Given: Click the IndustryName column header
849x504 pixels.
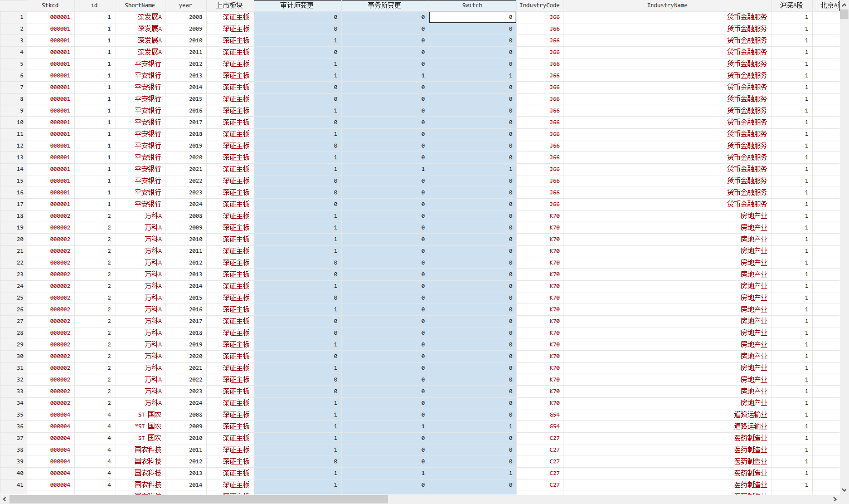Looking at the screenshot, I should [667, 5].
